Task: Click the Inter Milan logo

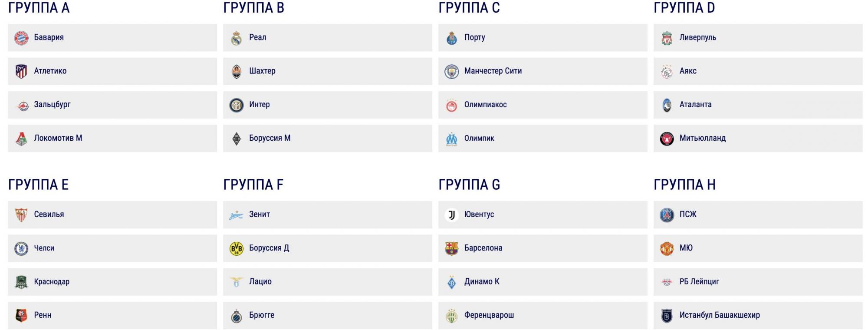Action: 236,105
